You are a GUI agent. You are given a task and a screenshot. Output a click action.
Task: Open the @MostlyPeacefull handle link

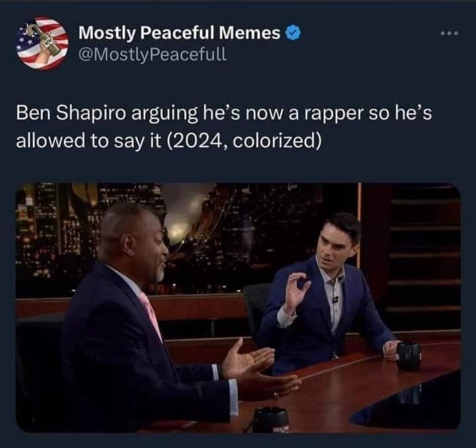(x=152, y=55)
